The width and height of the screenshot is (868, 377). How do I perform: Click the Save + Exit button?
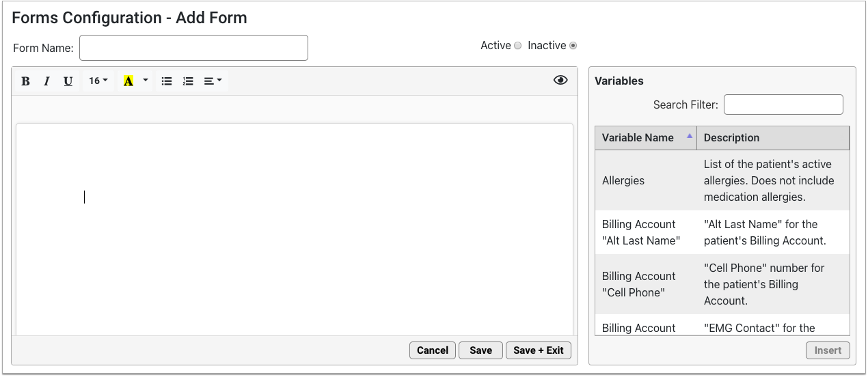click(539, 350)
